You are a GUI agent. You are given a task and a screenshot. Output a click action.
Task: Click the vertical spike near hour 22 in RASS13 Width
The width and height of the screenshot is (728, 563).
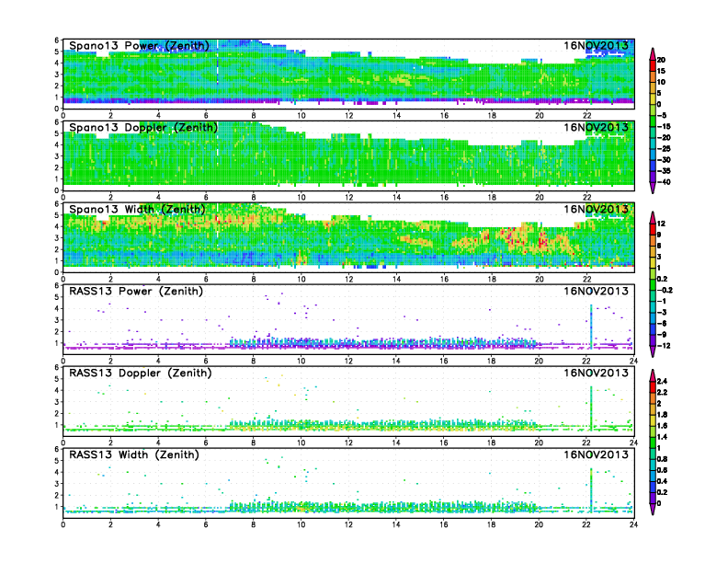(x=591, y=490)
